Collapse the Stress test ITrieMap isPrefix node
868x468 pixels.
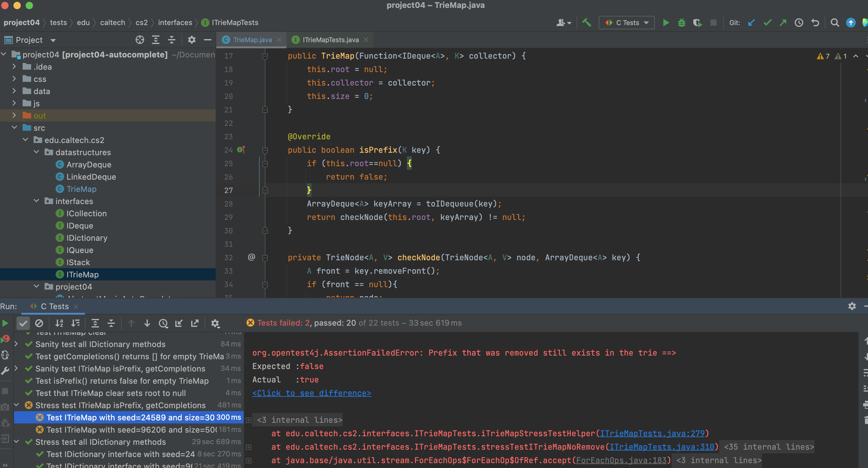[16, 405]
